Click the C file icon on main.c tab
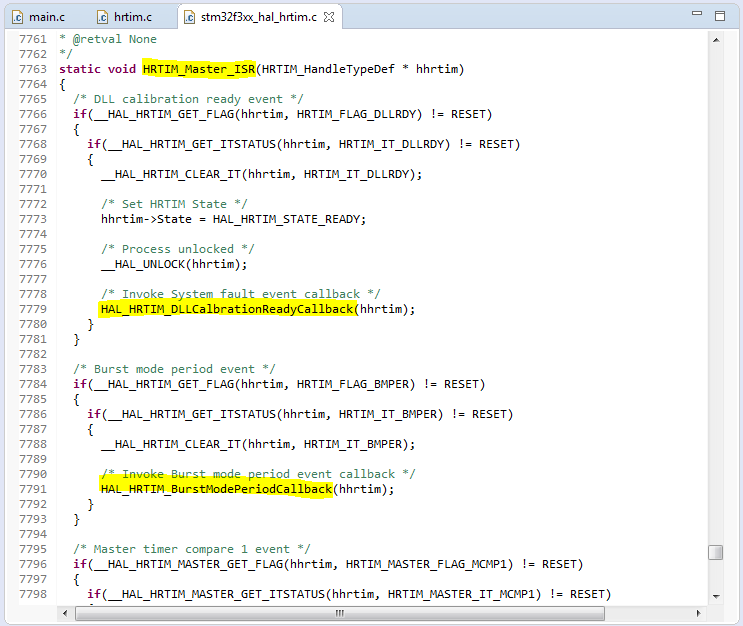This screenshot has height=626, width=743. 18,17
